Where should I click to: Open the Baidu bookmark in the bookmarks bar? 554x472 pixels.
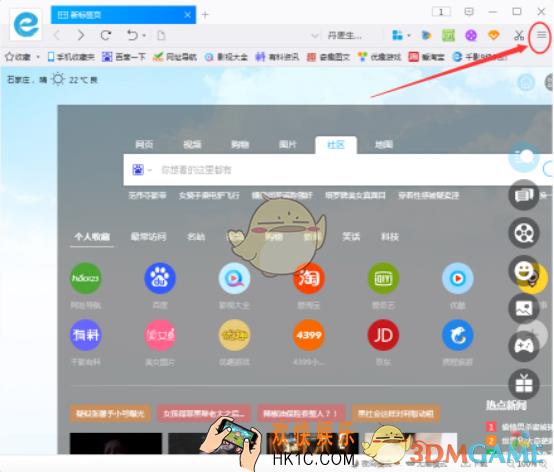click(x=123, y=57)
